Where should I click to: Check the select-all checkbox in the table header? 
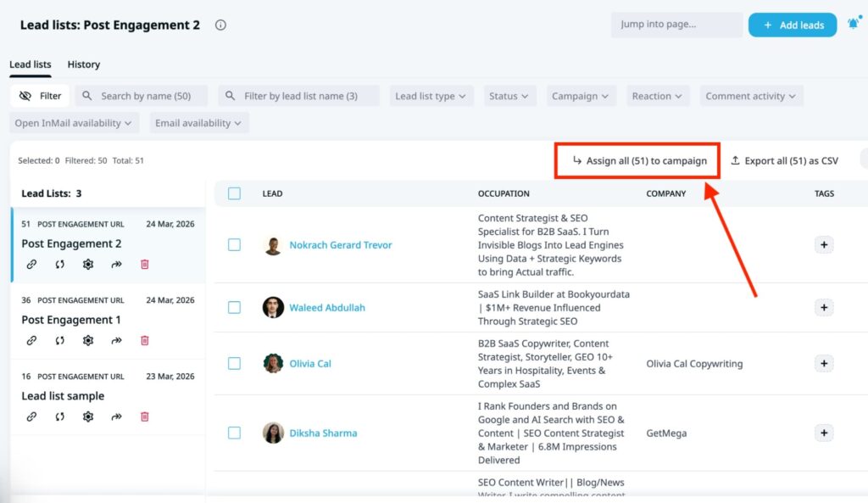(x=235, y=193)
